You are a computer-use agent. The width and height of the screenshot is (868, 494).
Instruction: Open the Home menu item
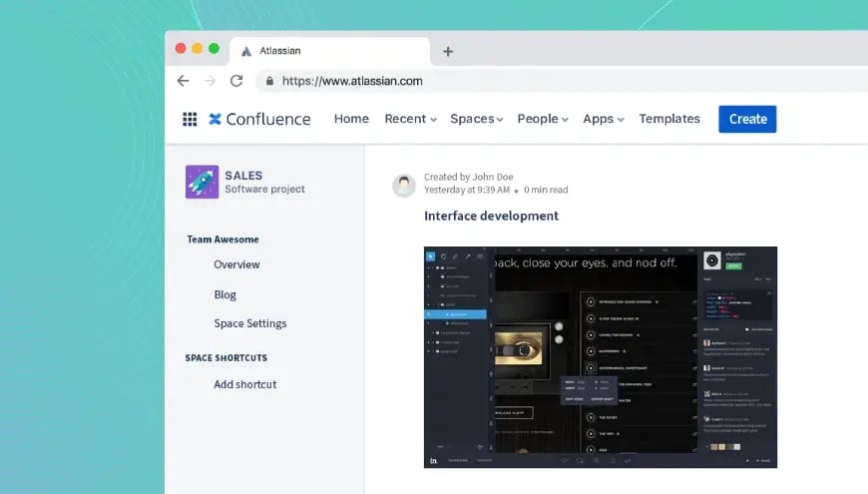[x=351, y=119]
